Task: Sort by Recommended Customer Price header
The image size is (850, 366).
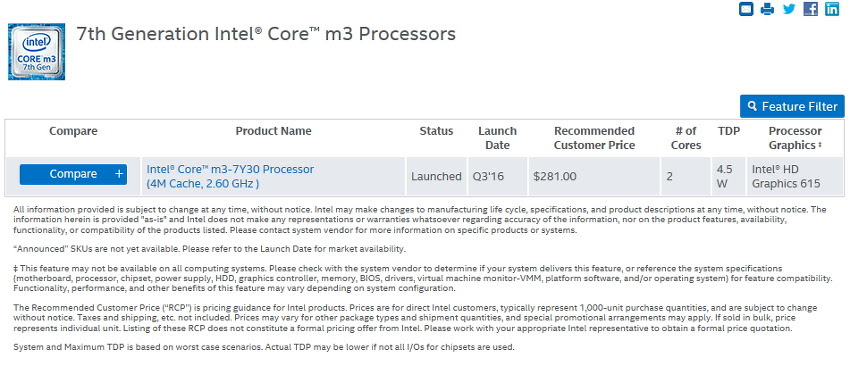Action: [x=594, y=138]
